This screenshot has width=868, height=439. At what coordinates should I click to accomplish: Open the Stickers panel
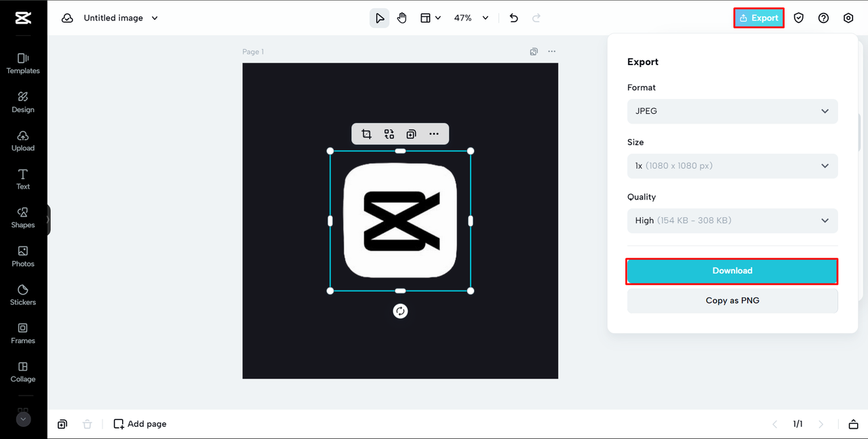23,294
